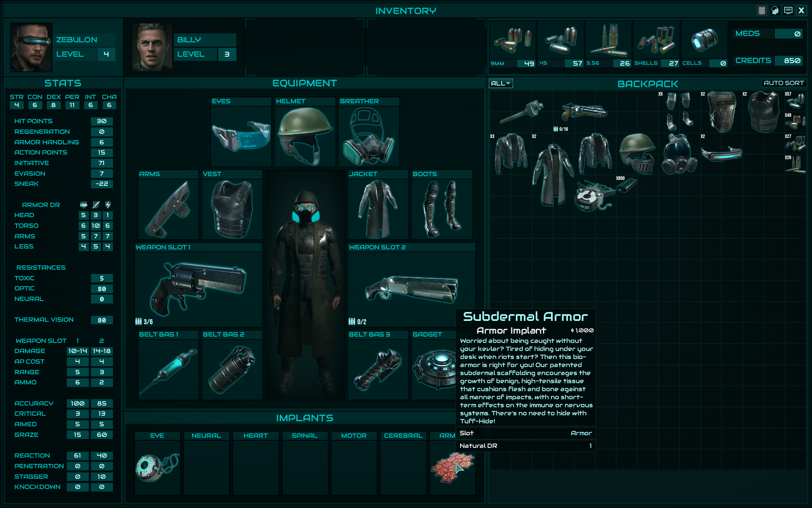Select the eye implant item
The width and height of the screenshot is (812, 508).
[x=157, y=467]
